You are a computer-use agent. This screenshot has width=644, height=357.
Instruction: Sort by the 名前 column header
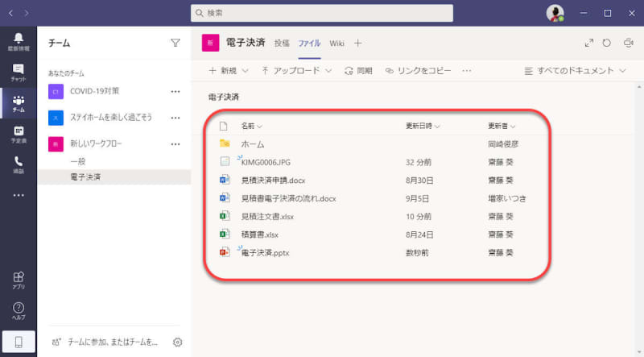[251, 126]
